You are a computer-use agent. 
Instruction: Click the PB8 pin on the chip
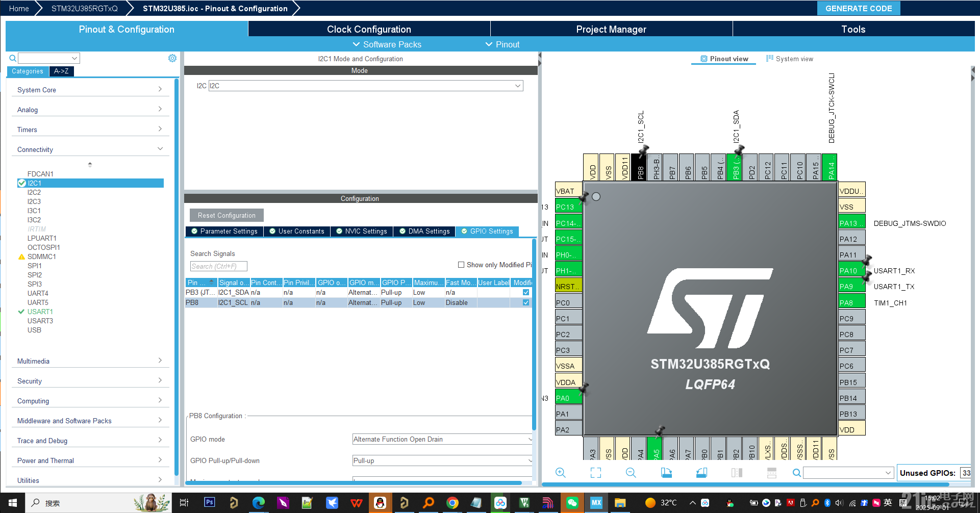(x=640, y=167)
